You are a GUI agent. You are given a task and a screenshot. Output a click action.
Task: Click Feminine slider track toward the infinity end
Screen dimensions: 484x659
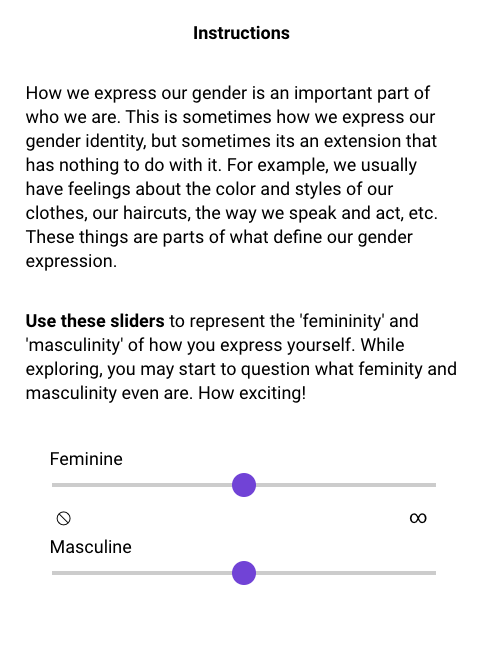(x=346, y=485)
